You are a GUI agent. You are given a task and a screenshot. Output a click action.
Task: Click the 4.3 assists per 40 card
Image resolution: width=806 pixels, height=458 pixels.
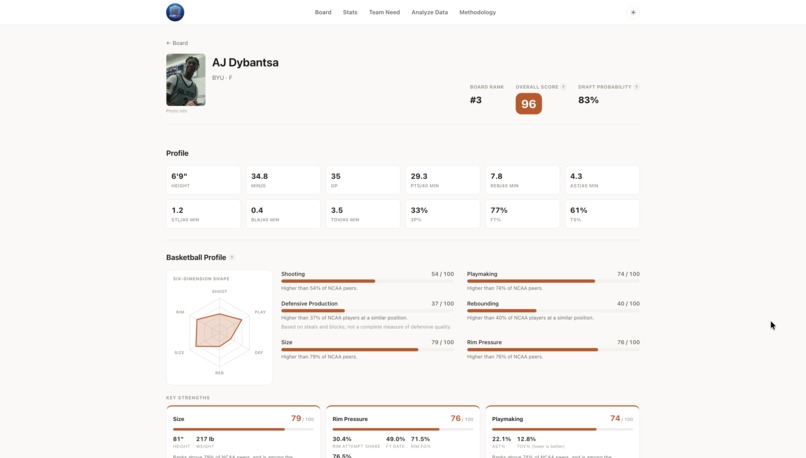pos(602,180)
